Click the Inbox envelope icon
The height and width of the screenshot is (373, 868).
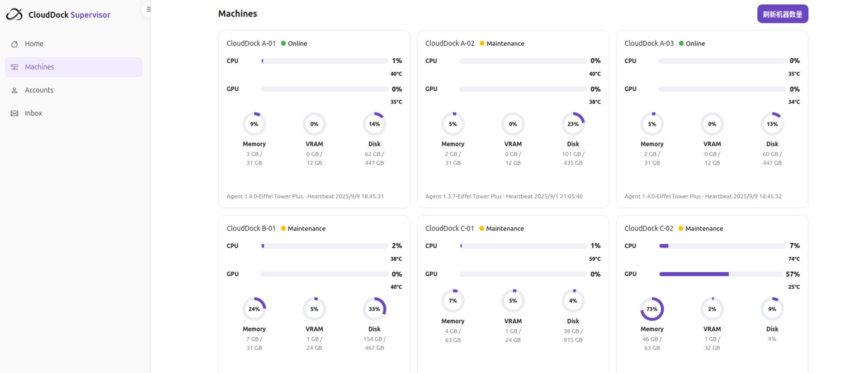14,113
